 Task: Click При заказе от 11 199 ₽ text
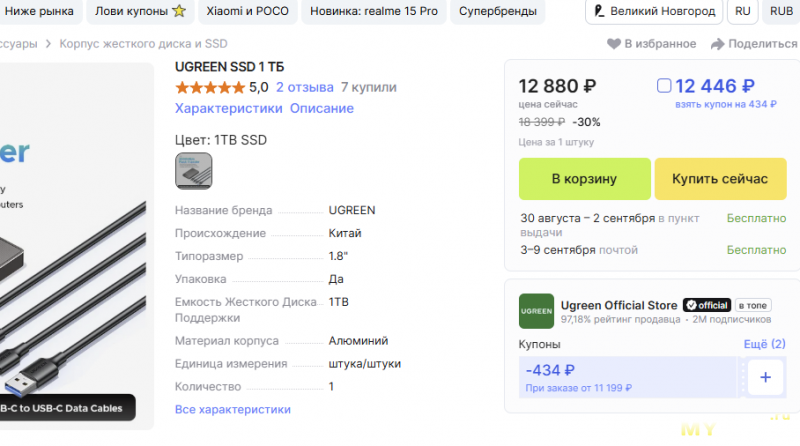click(579, 388)
